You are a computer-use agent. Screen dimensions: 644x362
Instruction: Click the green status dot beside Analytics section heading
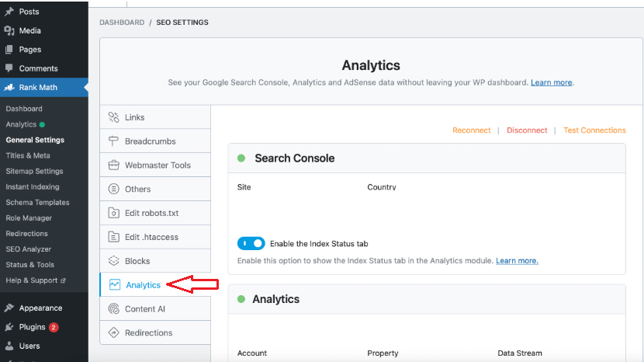point(241,299)
